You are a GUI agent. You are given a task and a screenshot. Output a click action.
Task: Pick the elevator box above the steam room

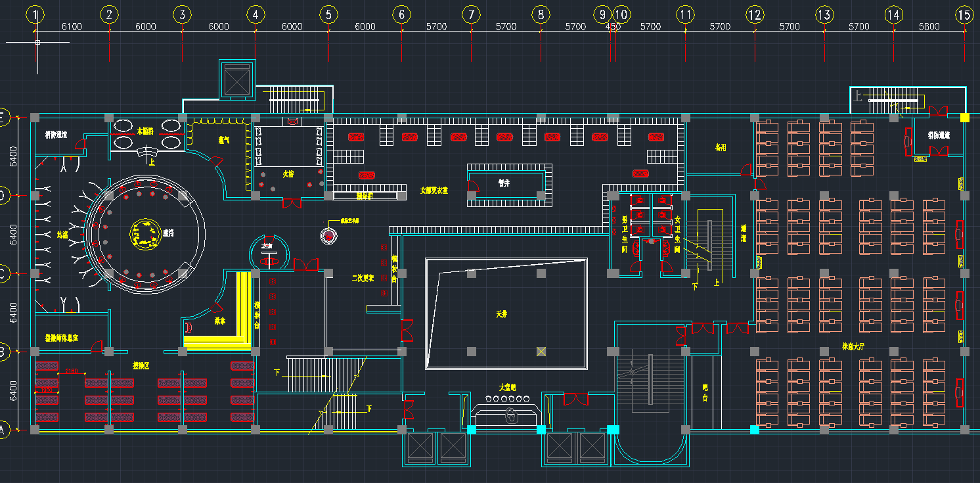pos(236,80)
